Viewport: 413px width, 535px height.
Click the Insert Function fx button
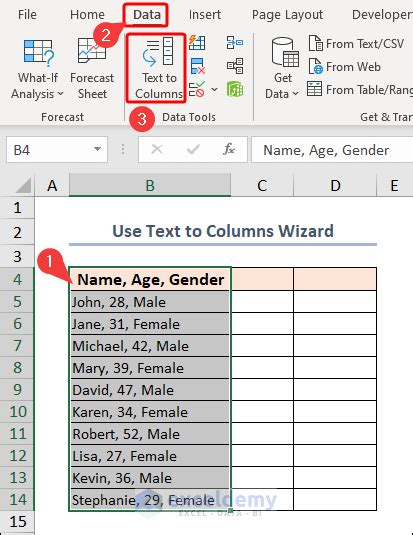coord(229,149)
